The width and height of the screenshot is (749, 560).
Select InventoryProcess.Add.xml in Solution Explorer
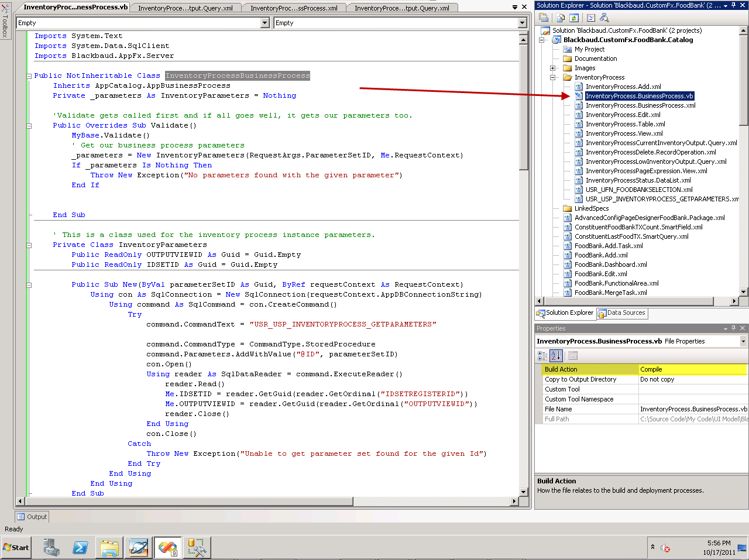(623, 87)
